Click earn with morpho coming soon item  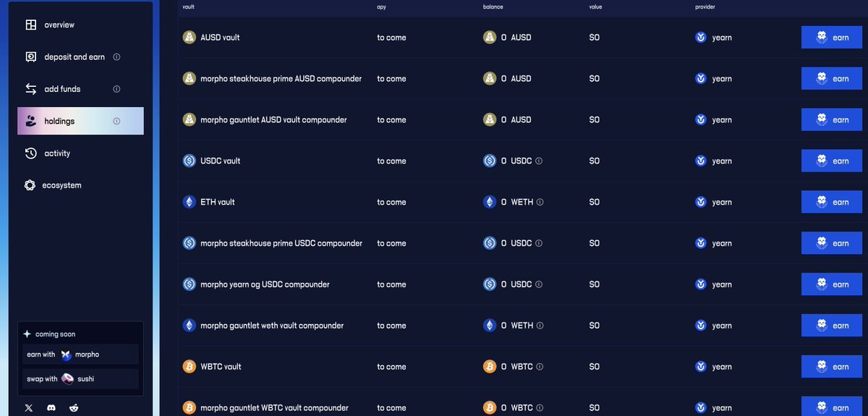(80, 355)
